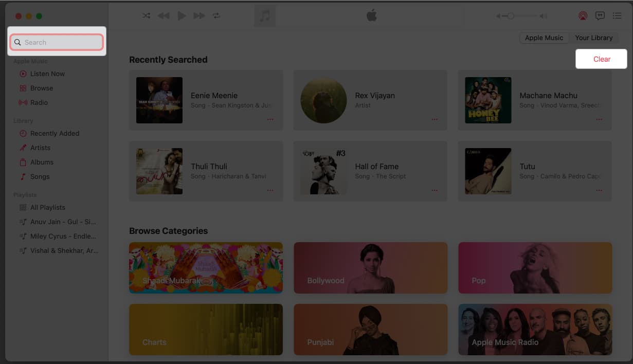Open Rex Vijayan artist photo

[x=323, y=100]
